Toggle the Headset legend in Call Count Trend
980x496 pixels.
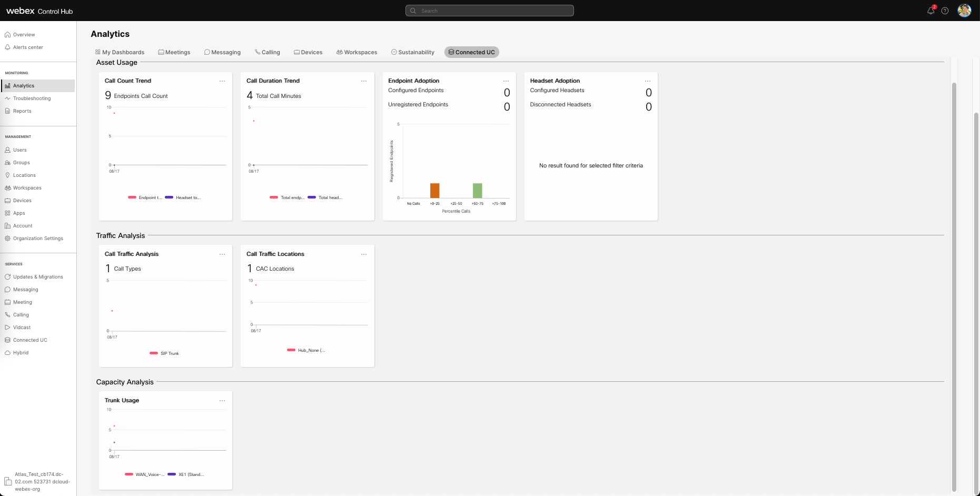[x=182, y=197]
